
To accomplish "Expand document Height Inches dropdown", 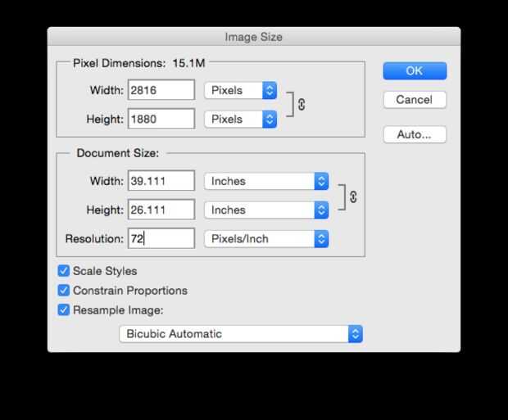I will pos(266,210).
